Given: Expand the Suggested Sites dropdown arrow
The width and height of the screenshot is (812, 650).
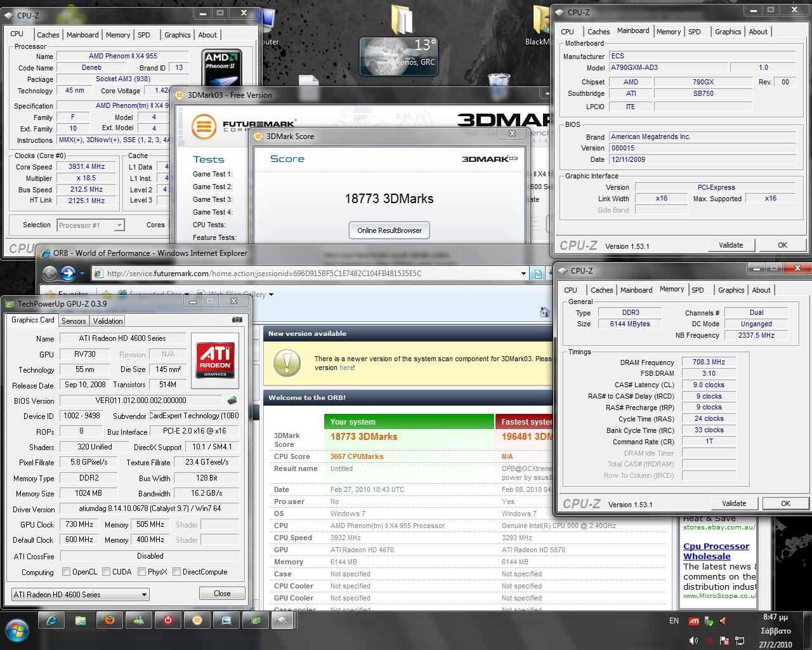Looking at the screenshot, I should click(x=187, y=295).
